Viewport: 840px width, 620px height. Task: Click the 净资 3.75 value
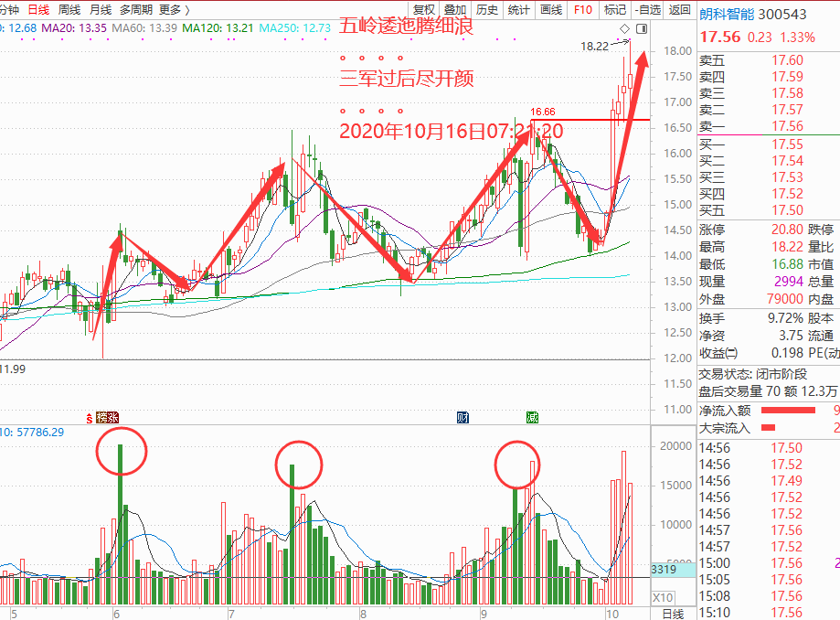click(792, 336)
